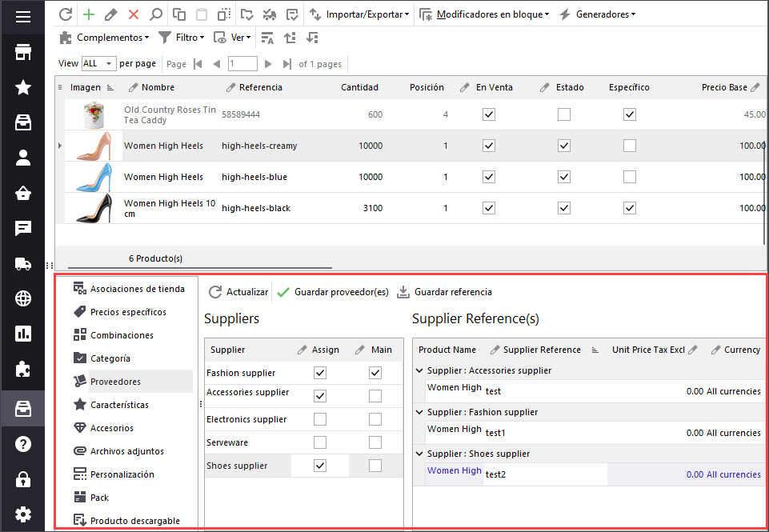Sort by Referencia column header
This screenshot has width=769, height=532.
click(260, 87)
